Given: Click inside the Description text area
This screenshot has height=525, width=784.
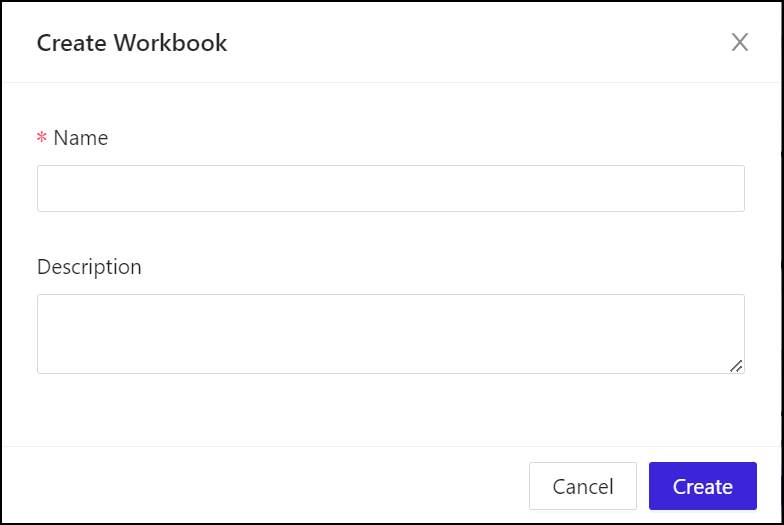Looking at the screenshot, I should (390, 333).
